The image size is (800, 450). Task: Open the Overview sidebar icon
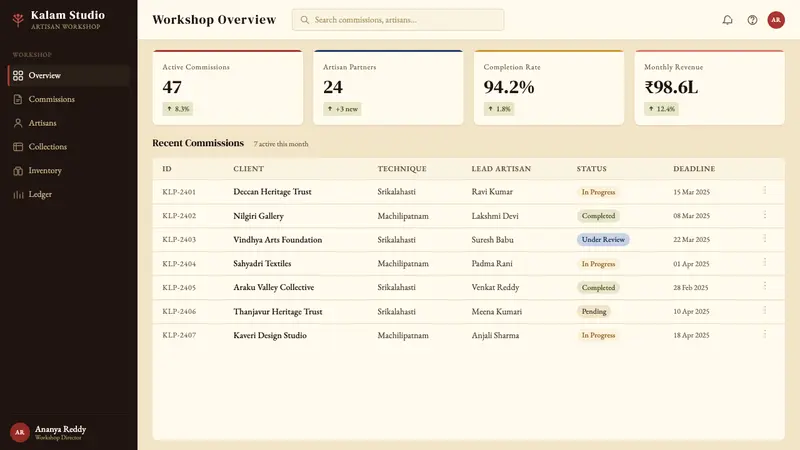coord(18,76)
